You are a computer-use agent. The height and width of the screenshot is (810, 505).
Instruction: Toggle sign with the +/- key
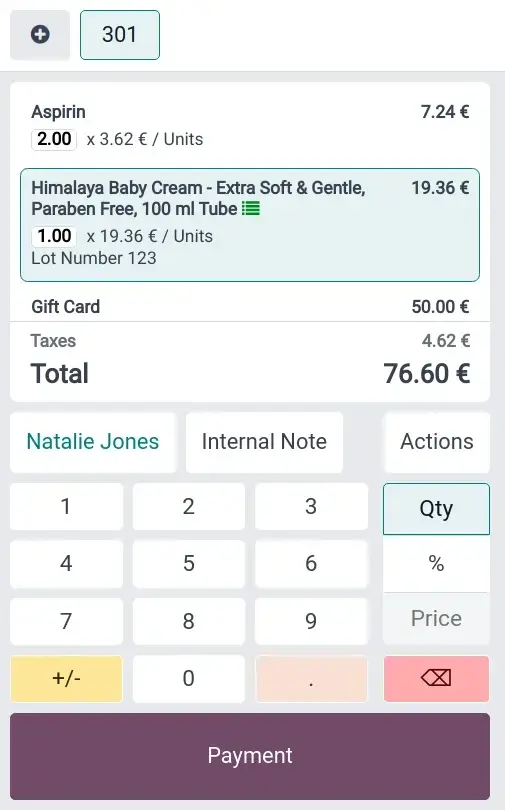click(67, 678)
